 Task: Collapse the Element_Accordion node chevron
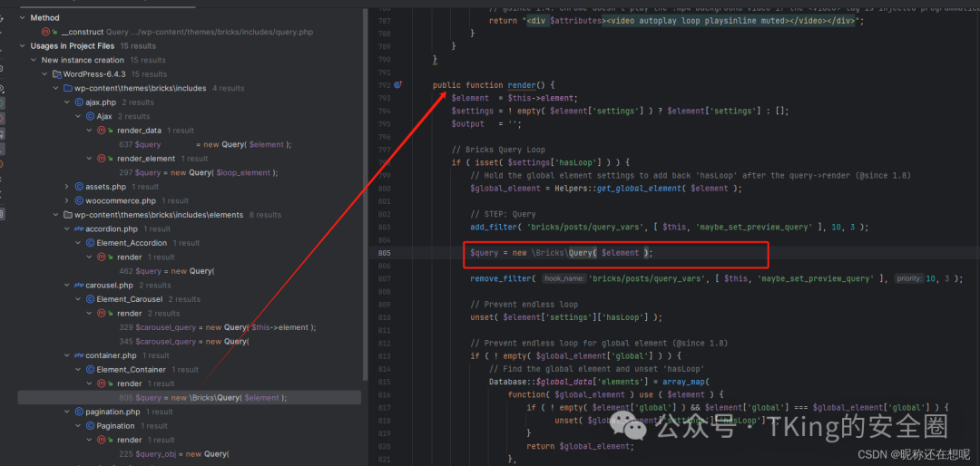[x=79, y=243]
